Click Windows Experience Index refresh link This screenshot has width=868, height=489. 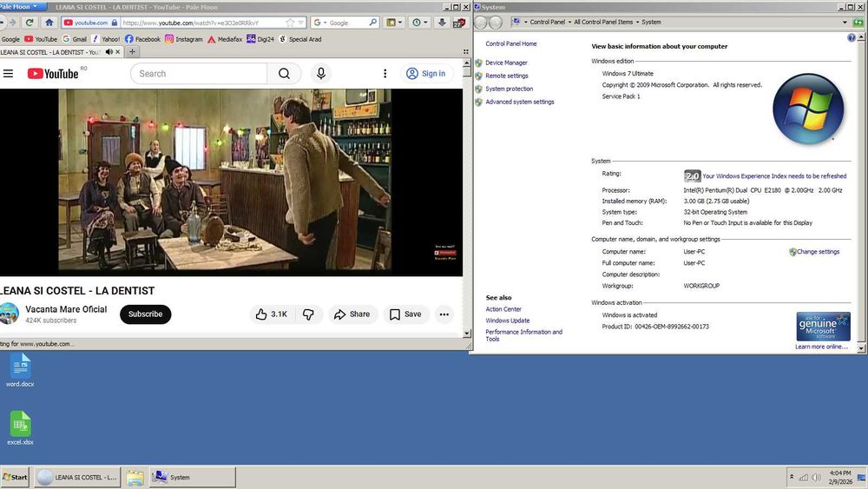(x=774, y=176)
